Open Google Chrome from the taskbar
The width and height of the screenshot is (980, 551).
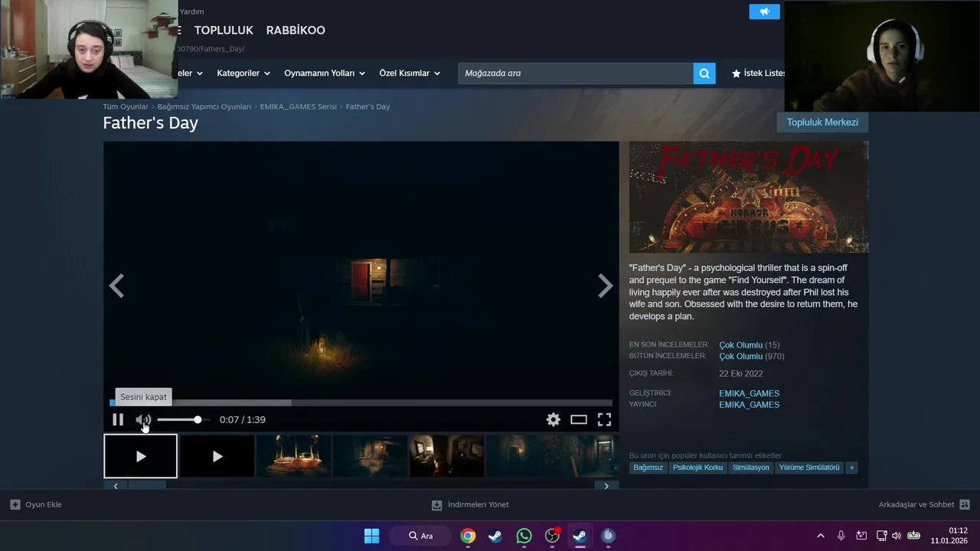point(468,536)
